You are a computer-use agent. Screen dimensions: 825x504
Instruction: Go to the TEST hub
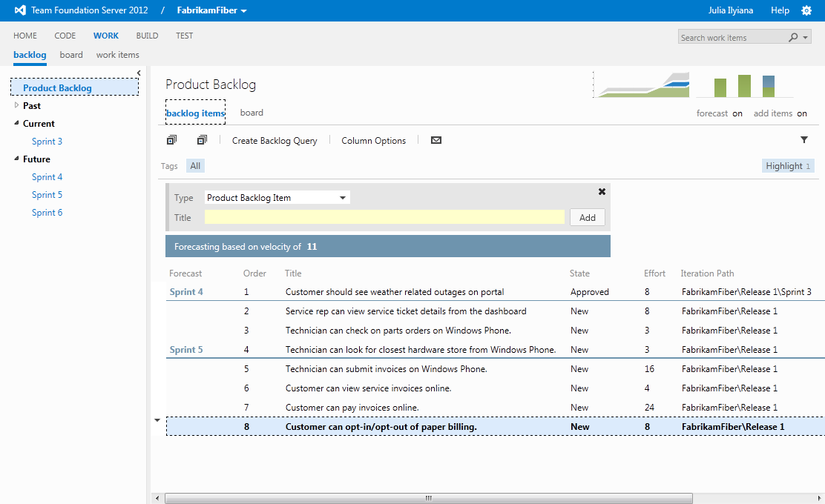[184, 36]
